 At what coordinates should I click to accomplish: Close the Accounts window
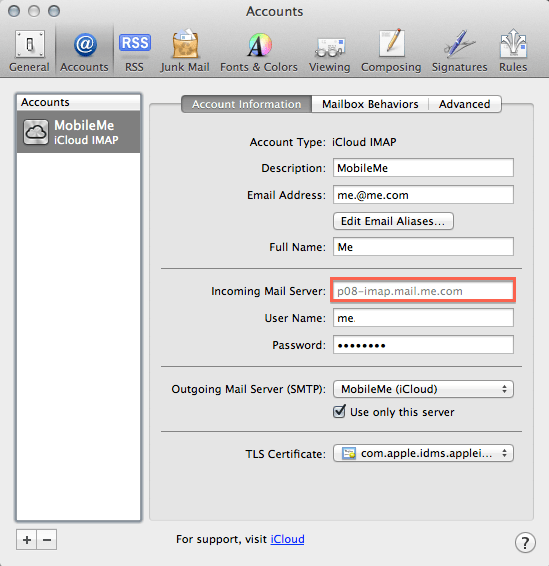(x=14, y=11)
